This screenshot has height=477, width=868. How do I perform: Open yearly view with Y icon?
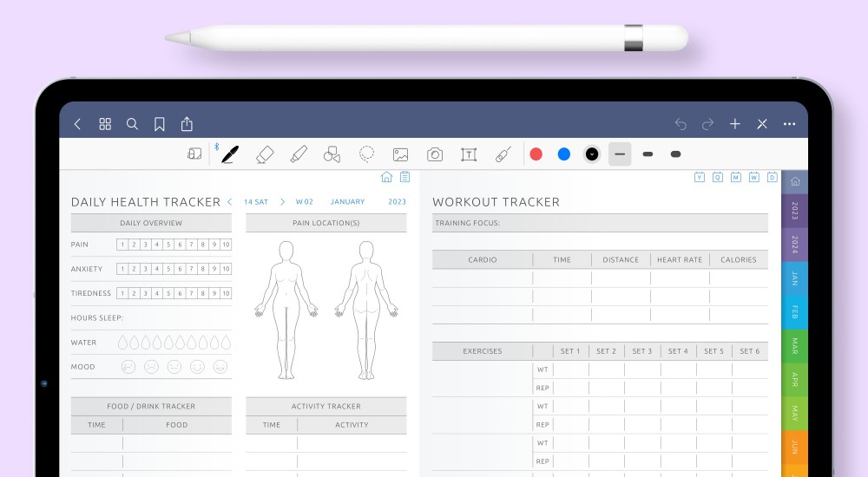point(700,177)
